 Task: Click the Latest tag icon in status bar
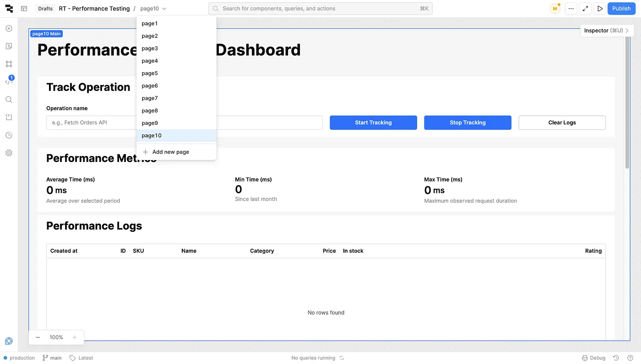(x=72, y=358)
